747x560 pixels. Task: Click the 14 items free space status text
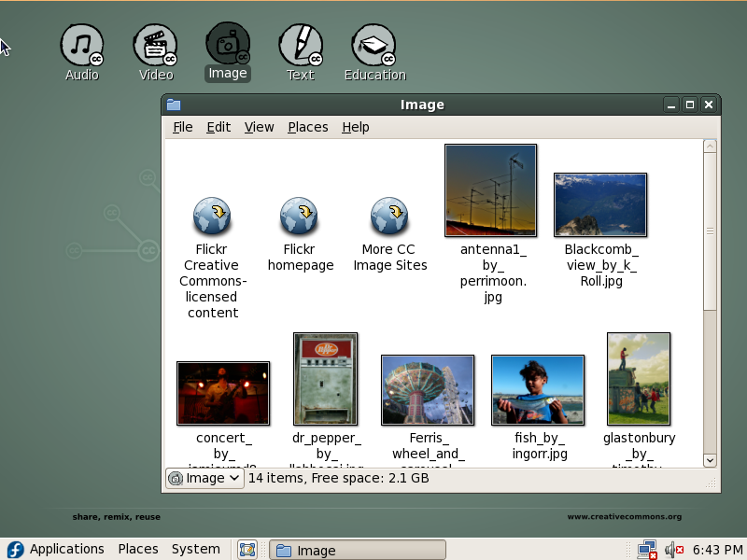click(339, 478)
